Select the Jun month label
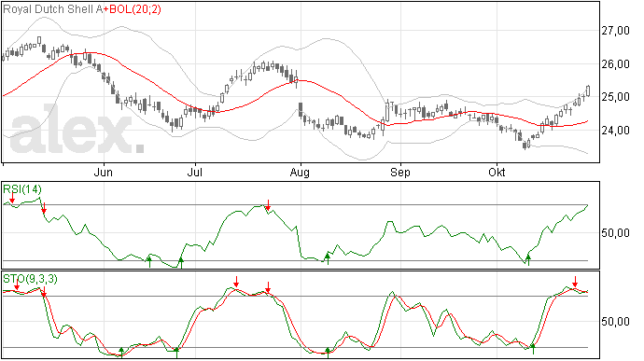The image size is (644, 361). point(103,172)
